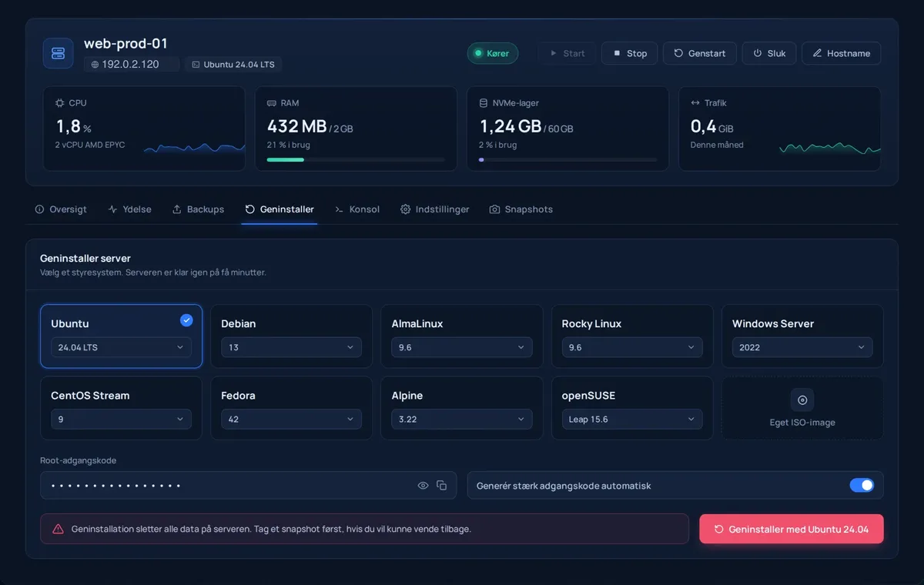This screenshot has width=924, height=585.
Task: Switch to the Snapshots tab
Action: click(521, 209)
